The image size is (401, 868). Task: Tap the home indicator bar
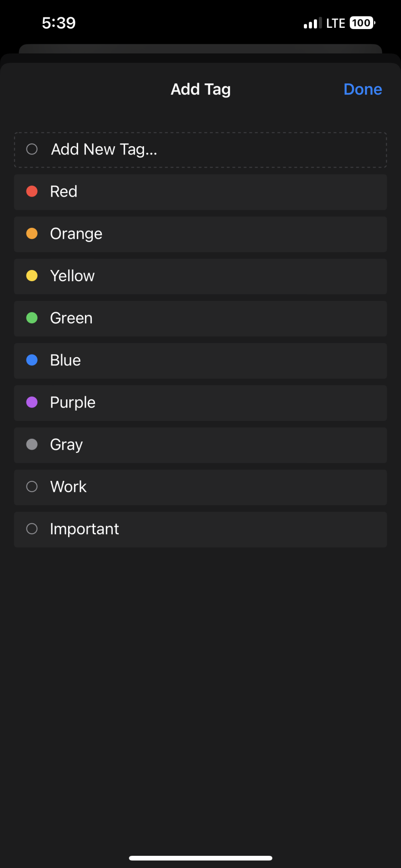point(200,858)
